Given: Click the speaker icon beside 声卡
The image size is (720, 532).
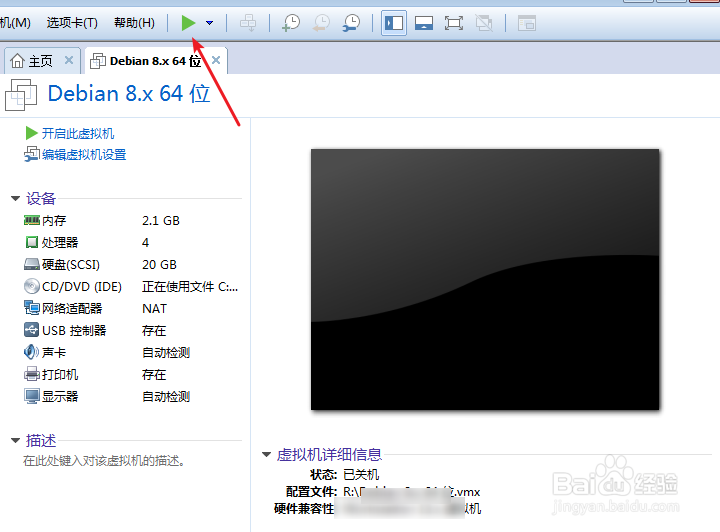Looking at the screenshot, I should point(32,352).
